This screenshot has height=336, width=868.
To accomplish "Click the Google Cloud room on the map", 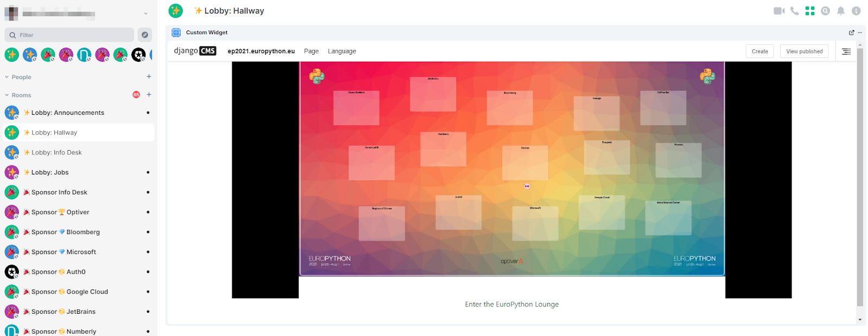I will coord(602,212).
